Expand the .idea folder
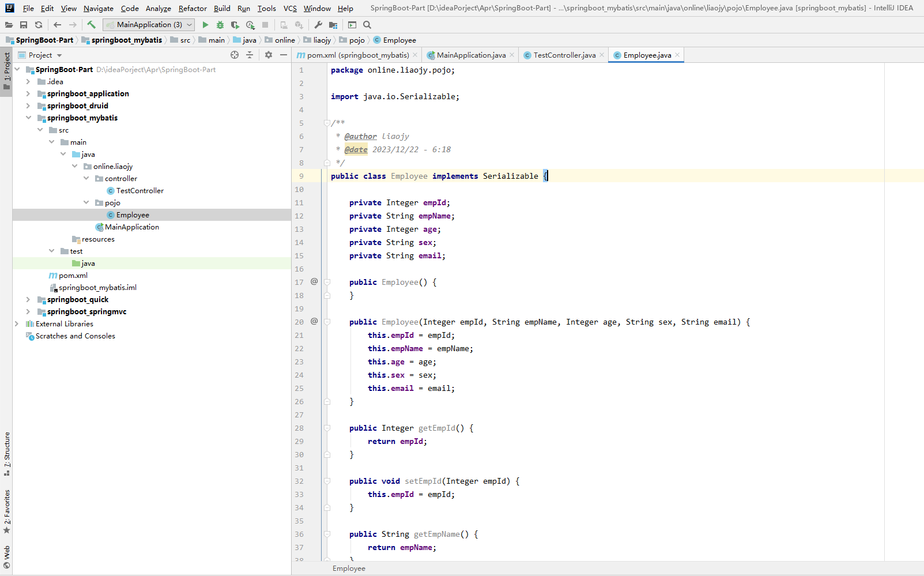 click(x=28, y=81)
